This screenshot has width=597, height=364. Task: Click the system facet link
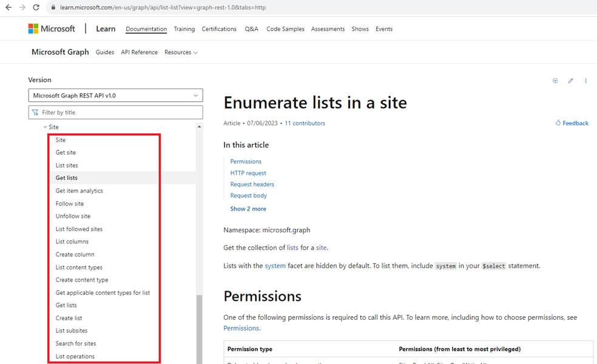pyautogui.click(x=275, y=266)
